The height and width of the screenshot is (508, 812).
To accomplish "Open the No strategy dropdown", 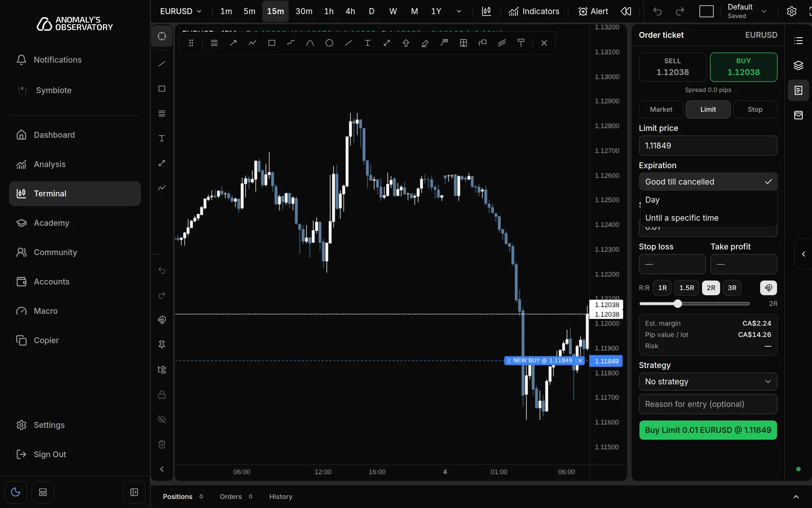I will click(708, 381).
